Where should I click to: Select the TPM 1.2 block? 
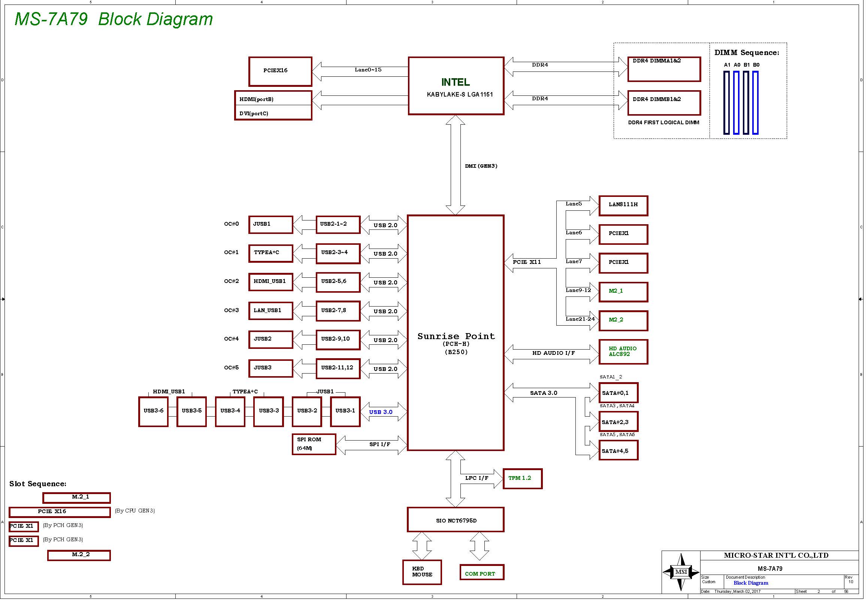[x=522, y=479]
